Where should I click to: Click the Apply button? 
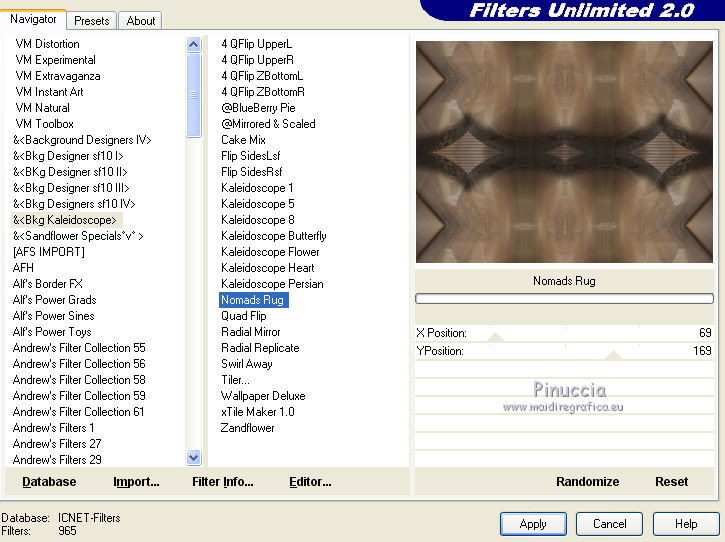pos(533,524)
